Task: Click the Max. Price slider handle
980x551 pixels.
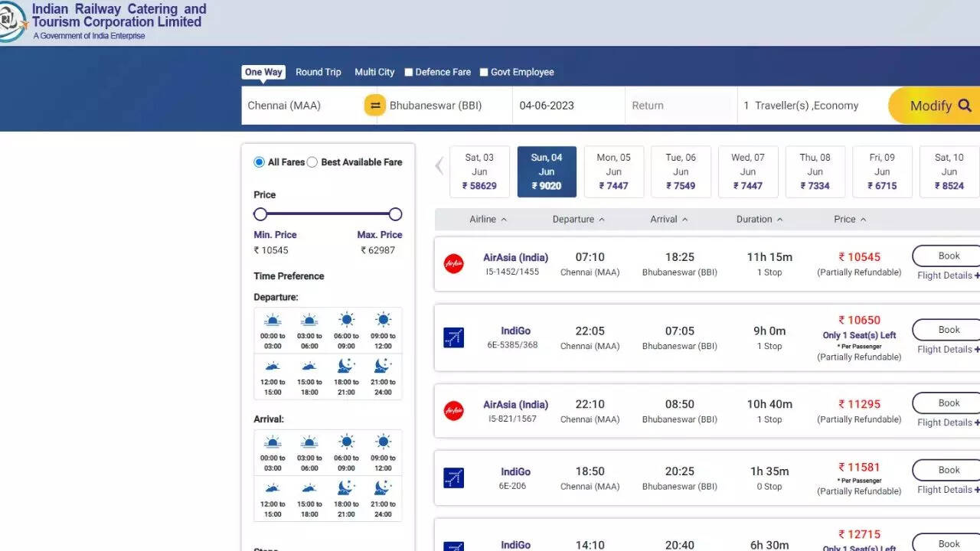Action: click(x=395, y=214)
